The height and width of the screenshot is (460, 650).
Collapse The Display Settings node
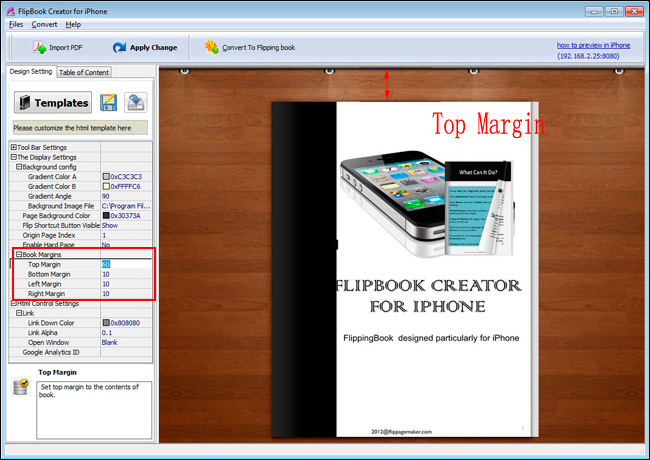[14, 157]
